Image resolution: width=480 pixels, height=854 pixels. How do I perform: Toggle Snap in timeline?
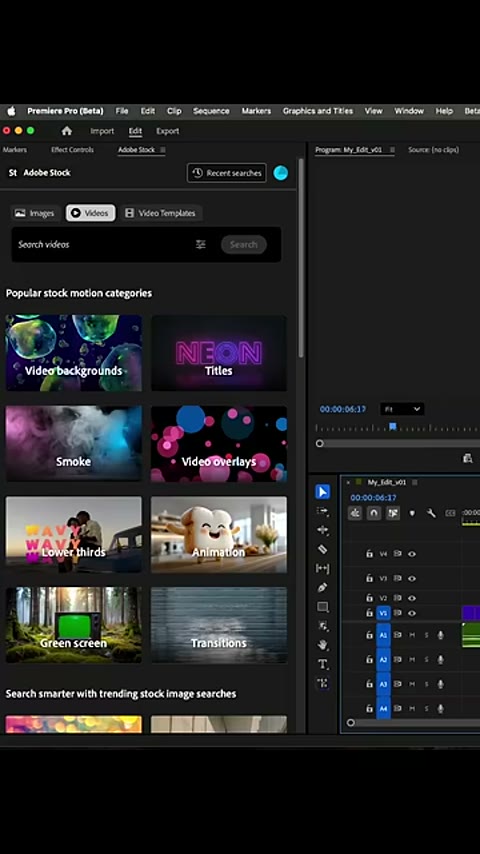click(x=374, y=513)
